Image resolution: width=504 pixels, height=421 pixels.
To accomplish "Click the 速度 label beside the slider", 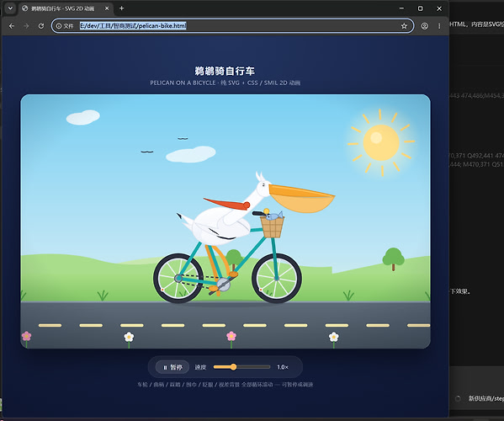I will pos(200,367).
